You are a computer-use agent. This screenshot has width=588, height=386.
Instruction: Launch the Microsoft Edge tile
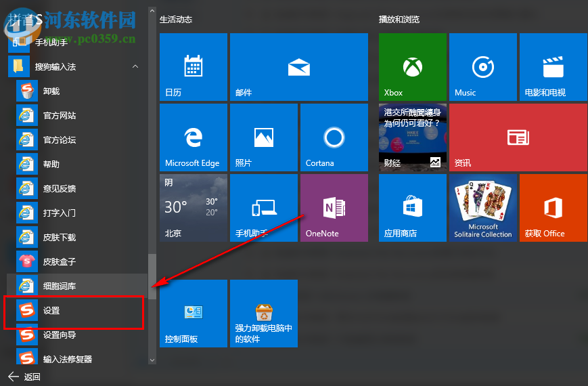(194, 137)
